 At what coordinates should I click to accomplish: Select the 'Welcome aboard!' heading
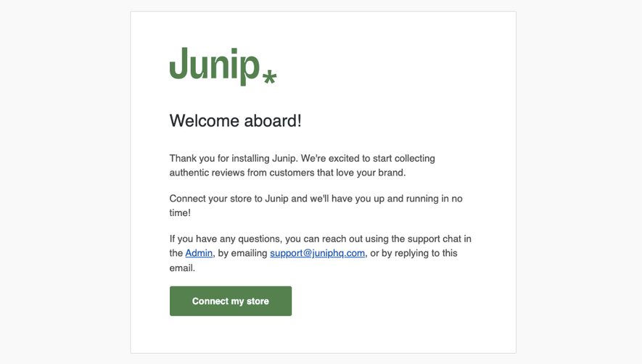(x=236, y=121)
